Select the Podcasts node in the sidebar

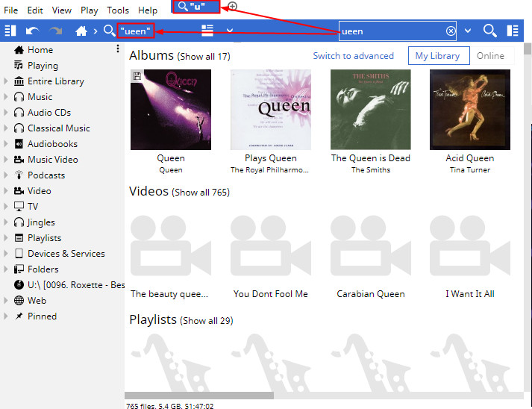coord(46,175)
